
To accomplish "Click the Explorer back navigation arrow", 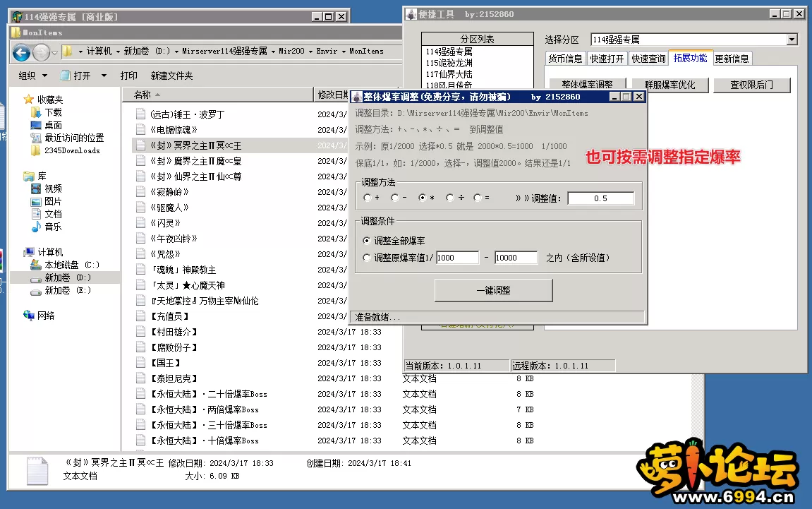I will (21, 52).
